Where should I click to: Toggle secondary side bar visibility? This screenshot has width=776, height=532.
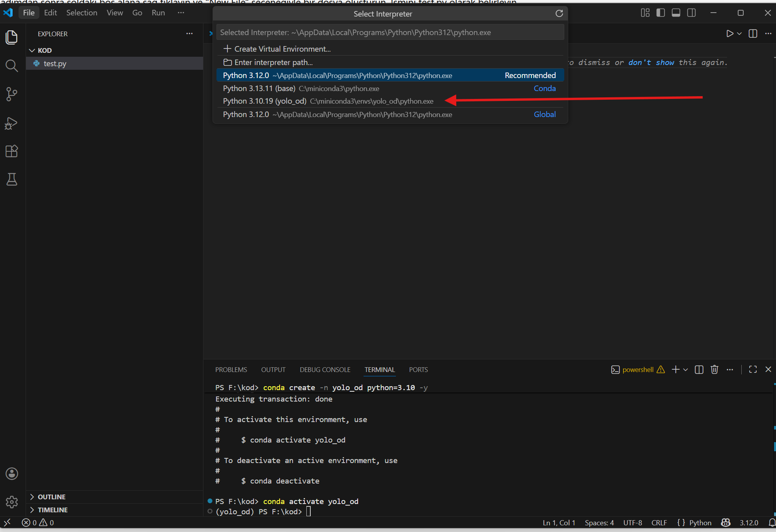tap(691, 13)
